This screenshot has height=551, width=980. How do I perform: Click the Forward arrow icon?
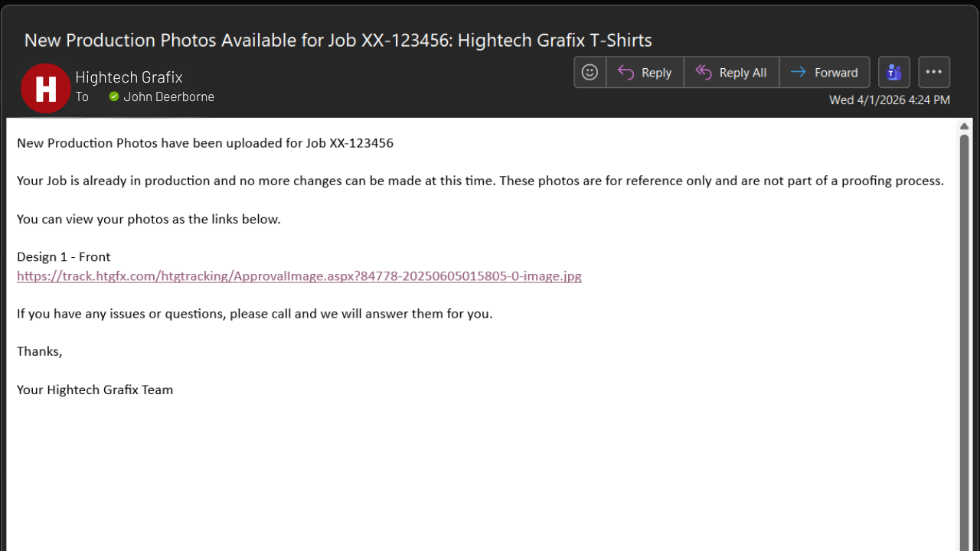(799, 72)
